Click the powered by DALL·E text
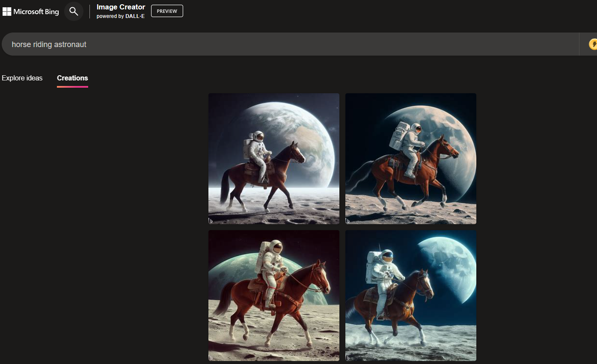The width and height of the screenshot is (597, 364). point(121,16)
